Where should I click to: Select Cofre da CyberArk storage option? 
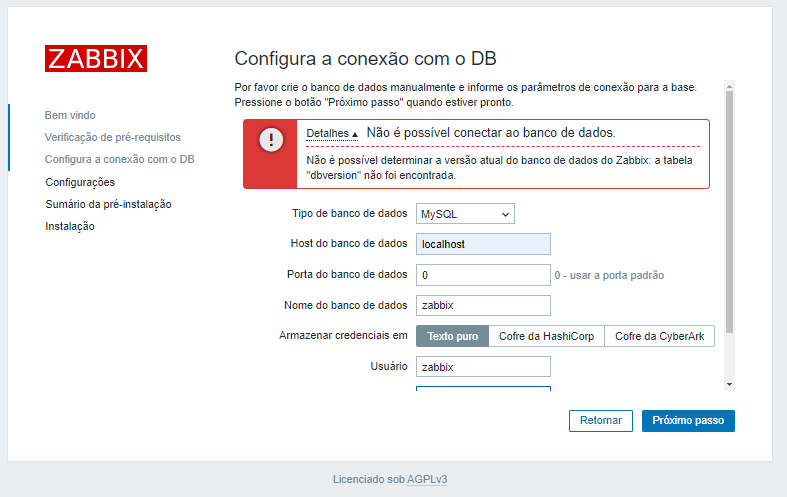[660, 336]
